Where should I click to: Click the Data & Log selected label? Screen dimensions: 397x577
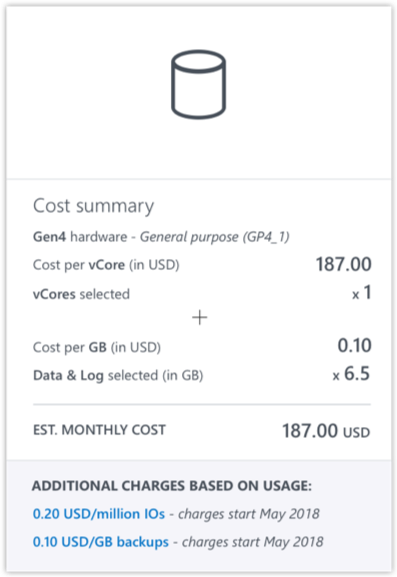point(118,376)
